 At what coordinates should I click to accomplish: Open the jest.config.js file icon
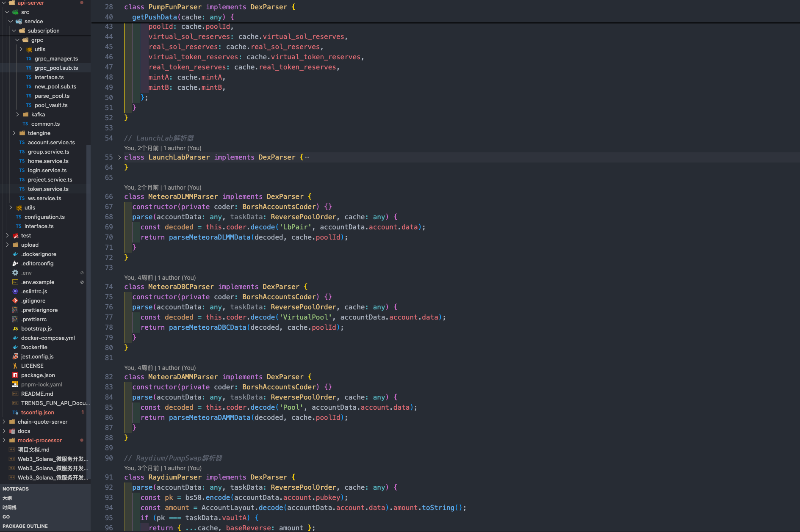click(15, 356)
